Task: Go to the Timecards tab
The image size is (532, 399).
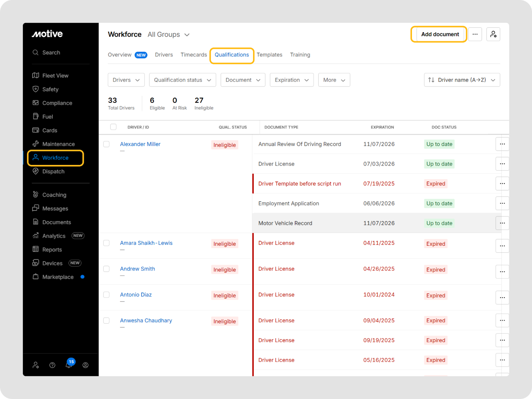Action: point(194,55)
